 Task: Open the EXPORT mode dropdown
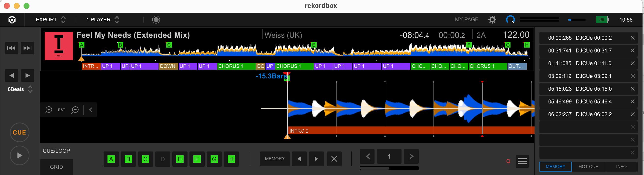(51, 19)
